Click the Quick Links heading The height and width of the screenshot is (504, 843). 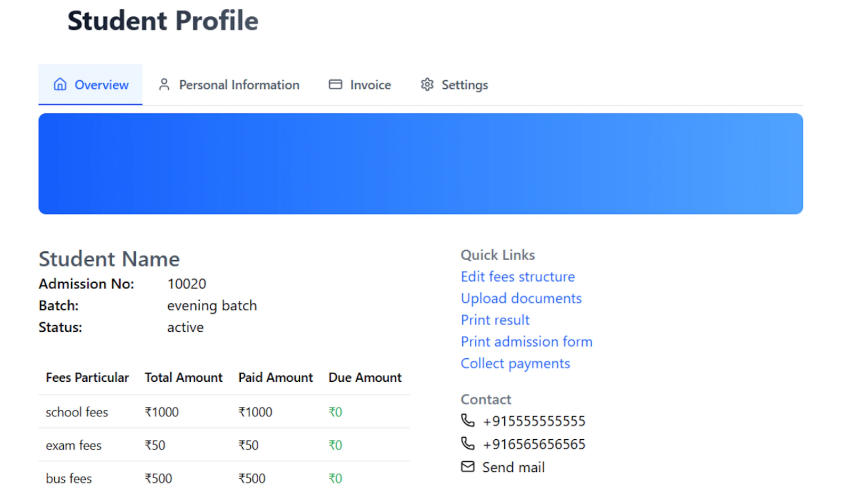(x=498, y=255)
